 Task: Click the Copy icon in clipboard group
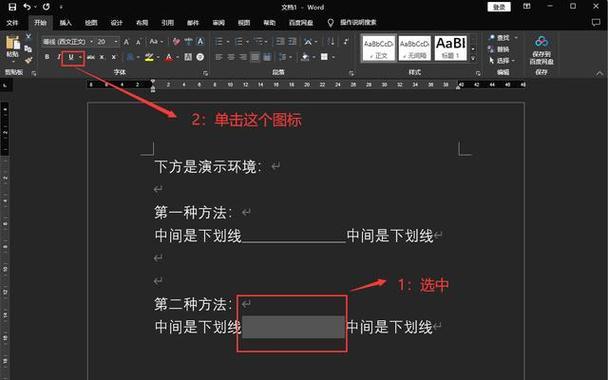pyautogui.click(x=28, y=49)
